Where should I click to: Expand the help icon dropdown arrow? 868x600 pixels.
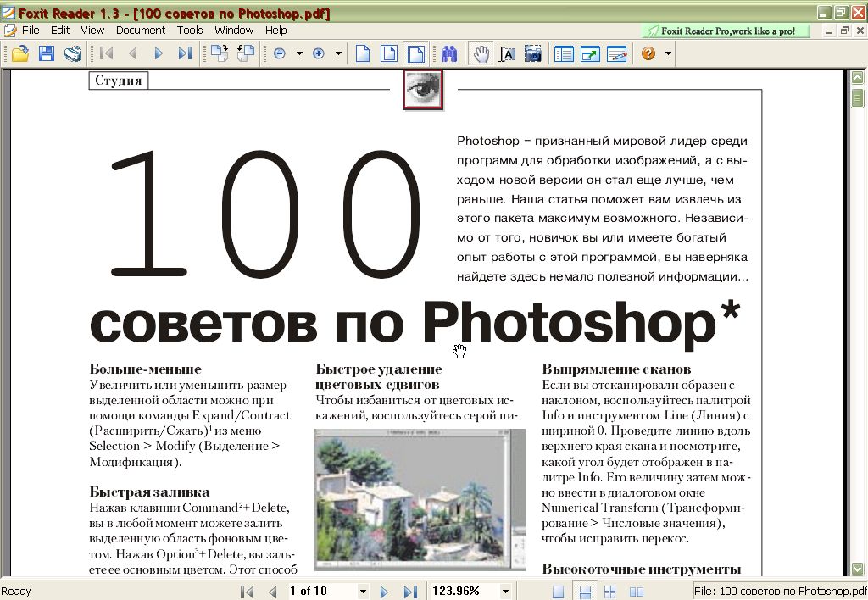(x=668, y=53)
